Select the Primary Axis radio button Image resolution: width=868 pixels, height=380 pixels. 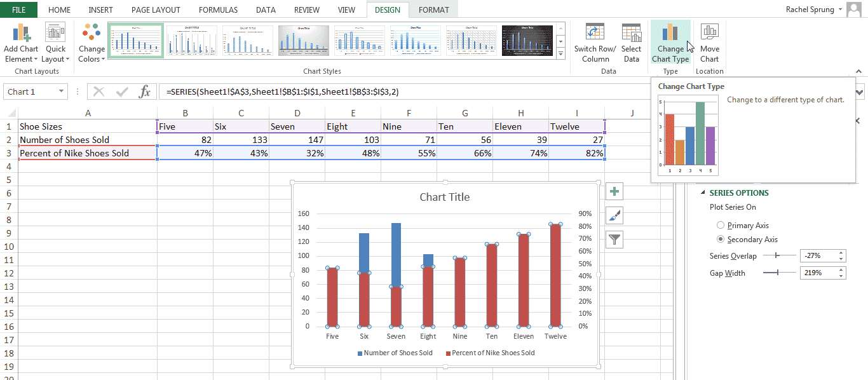720,226
